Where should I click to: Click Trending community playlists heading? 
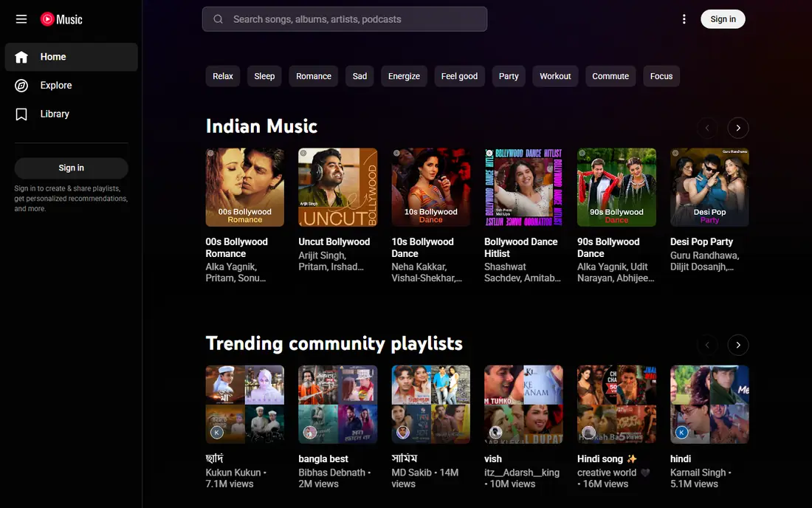pos(334,344)
